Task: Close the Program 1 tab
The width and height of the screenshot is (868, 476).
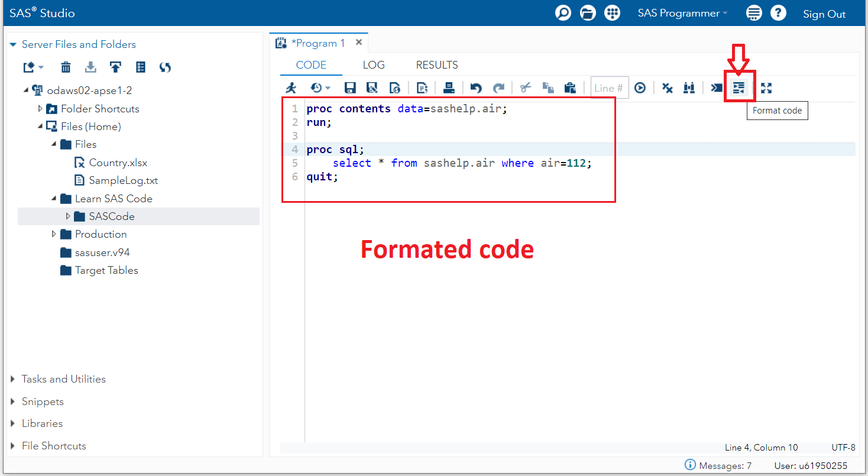Action: pyautogui.click(x=359, y=43)
